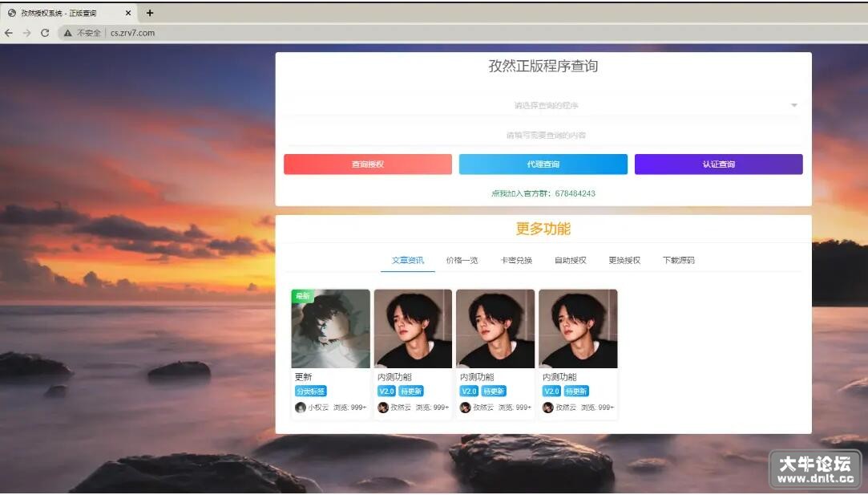Click the author name 小权云
The image size is (868, 495).
[x=318, y=408]
